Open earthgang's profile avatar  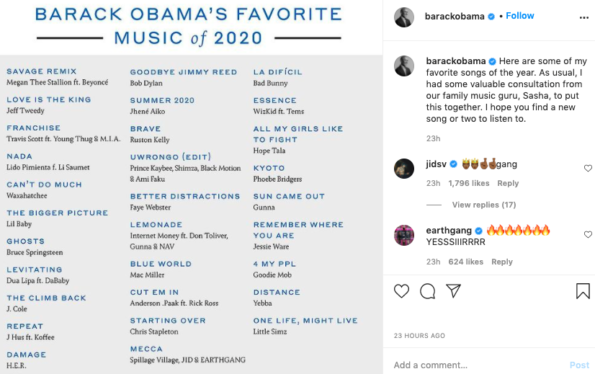[404, 235]
